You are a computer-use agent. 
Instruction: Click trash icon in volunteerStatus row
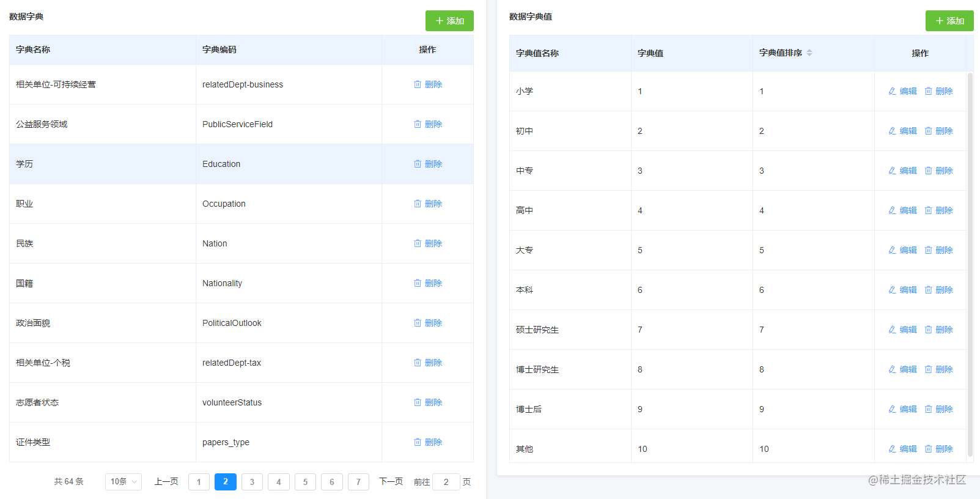418,402
